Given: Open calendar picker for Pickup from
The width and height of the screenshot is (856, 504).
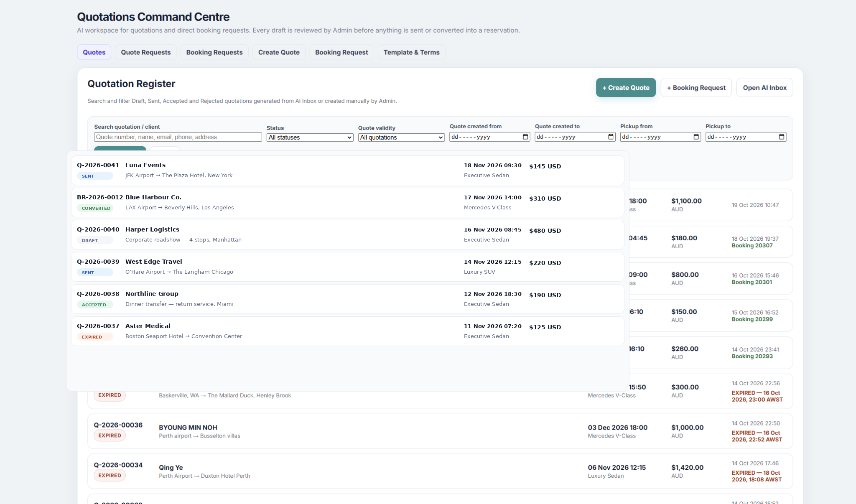Looking at the screenshot, I should pos(696,137).
